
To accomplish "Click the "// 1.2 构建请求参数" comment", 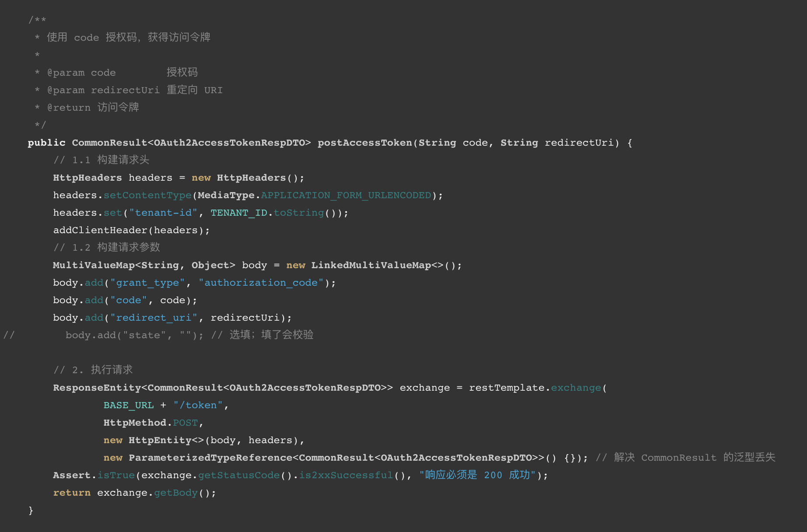I will click(107, 248).
